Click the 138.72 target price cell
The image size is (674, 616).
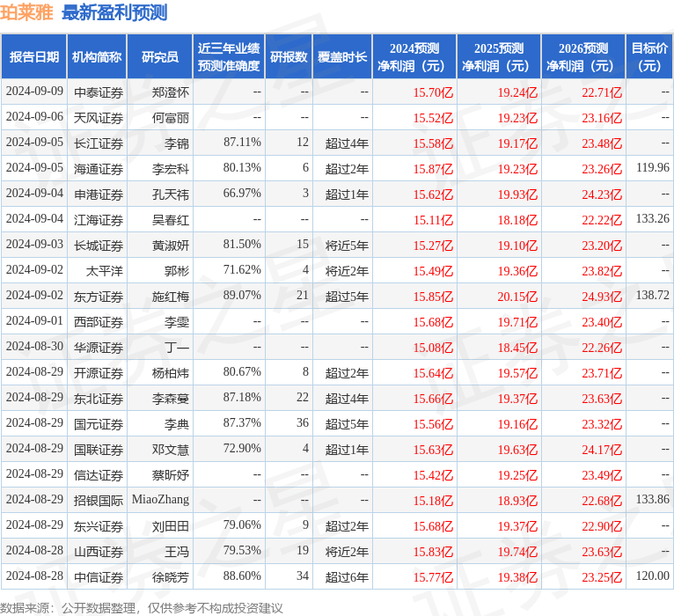click(652, 296)
